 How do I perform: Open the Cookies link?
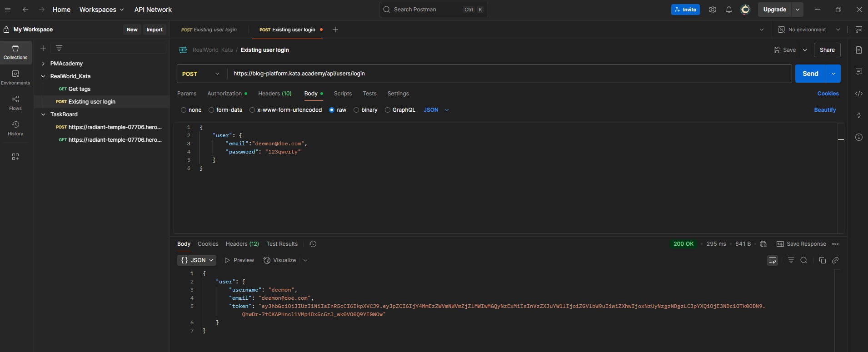(x=828, y=94)
